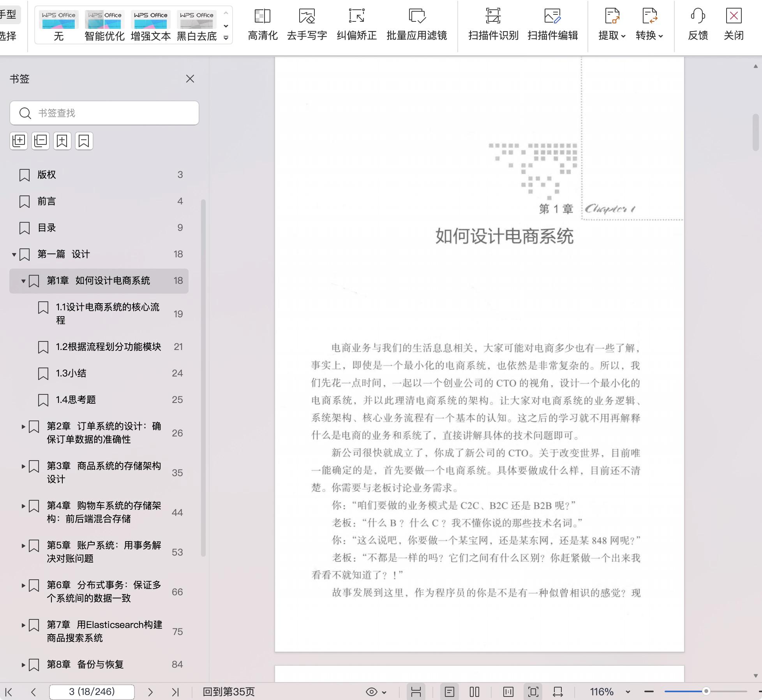
Task: Go to the first page
Action: 9,692
